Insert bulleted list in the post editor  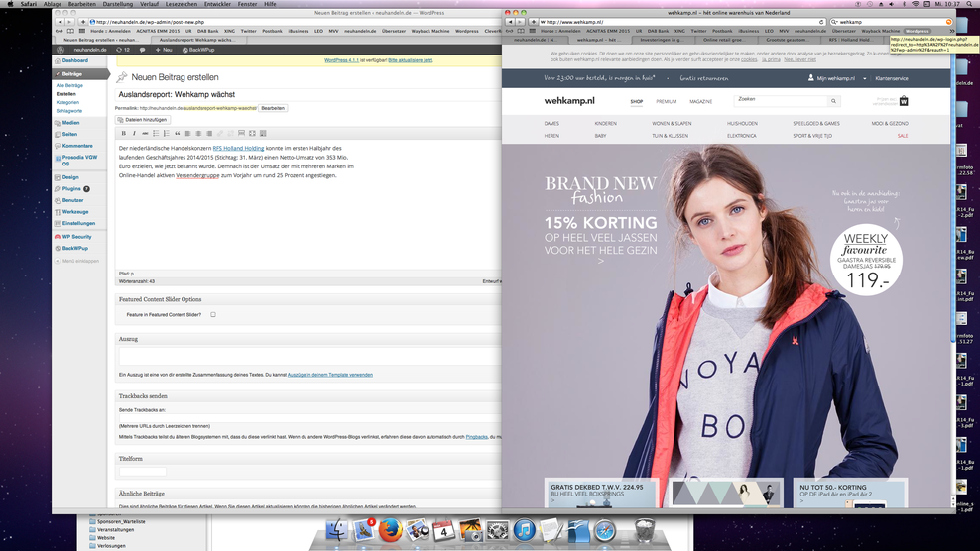[x=156, y=133]
